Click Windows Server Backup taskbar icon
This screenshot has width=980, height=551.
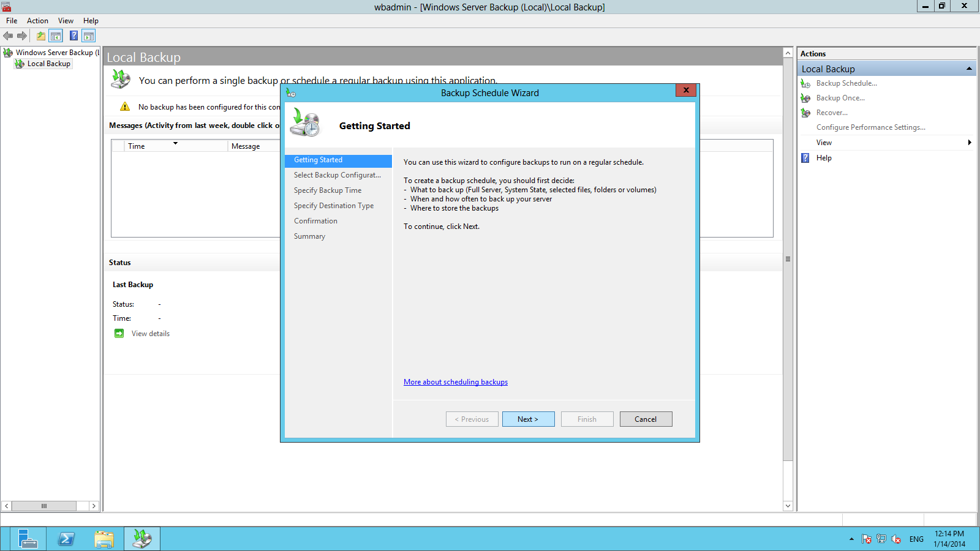click(142, 539)
